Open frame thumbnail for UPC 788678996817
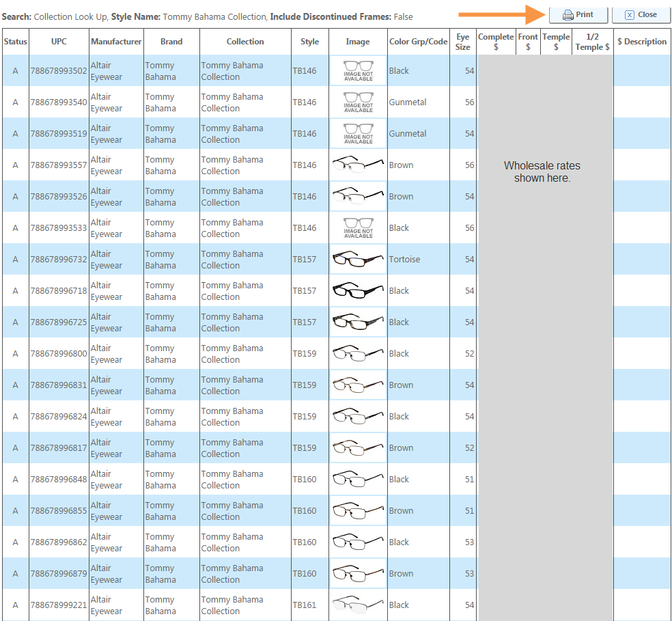This screenshot has width=672, height=621. coord(358,447)
